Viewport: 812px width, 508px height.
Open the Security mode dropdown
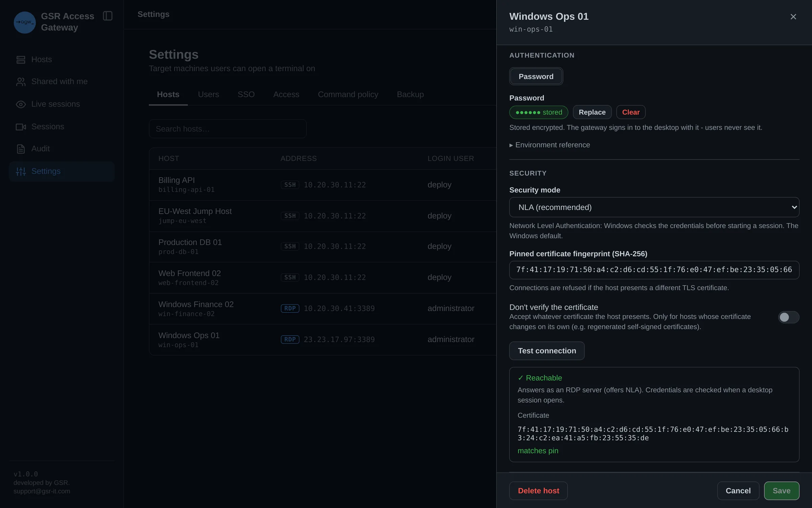pos(654,207)
